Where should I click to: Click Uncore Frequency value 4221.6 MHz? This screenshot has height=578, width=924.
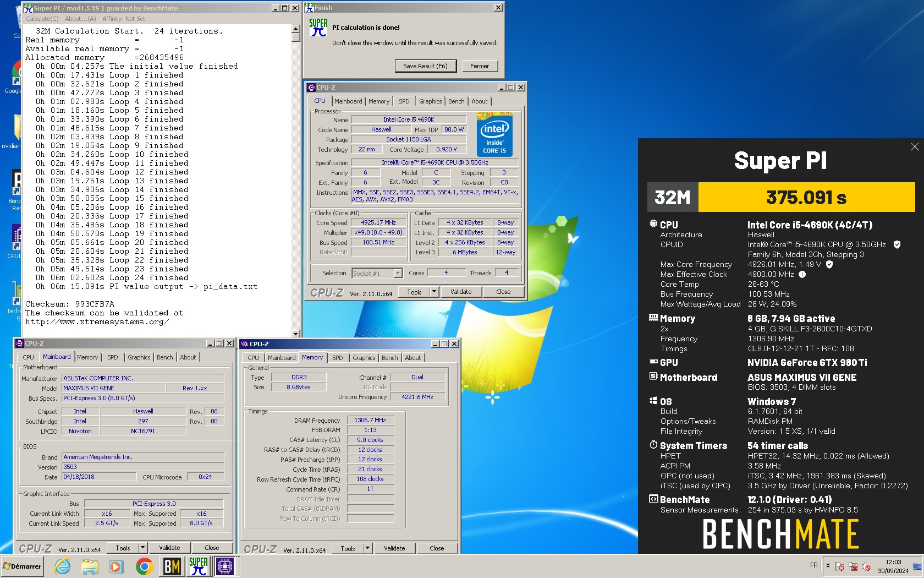[417, 397]
